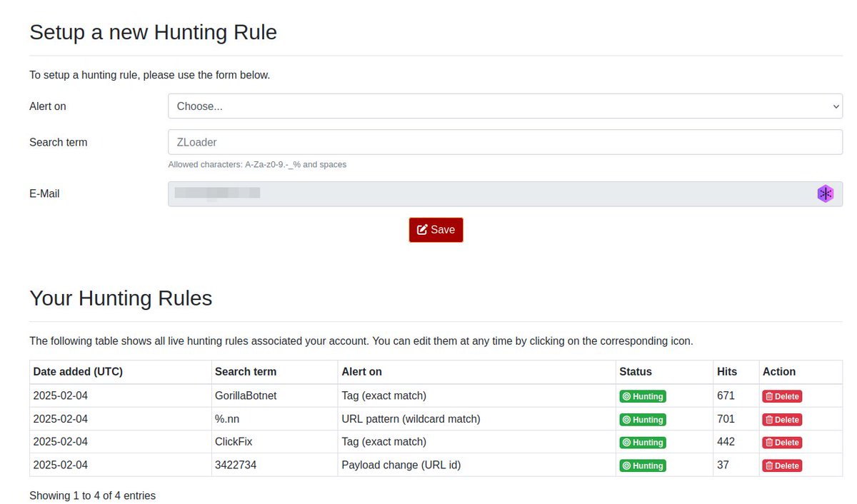Screen dimensions: 857x504
Task: Click the green Hunting badge on the %.nn row
Action: 643,419
